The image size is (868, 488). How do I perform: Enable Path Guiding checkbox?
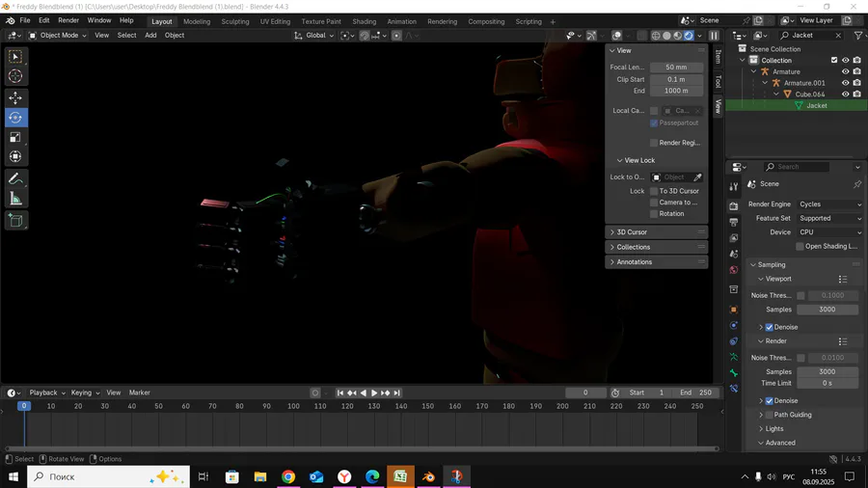(769, 415)
